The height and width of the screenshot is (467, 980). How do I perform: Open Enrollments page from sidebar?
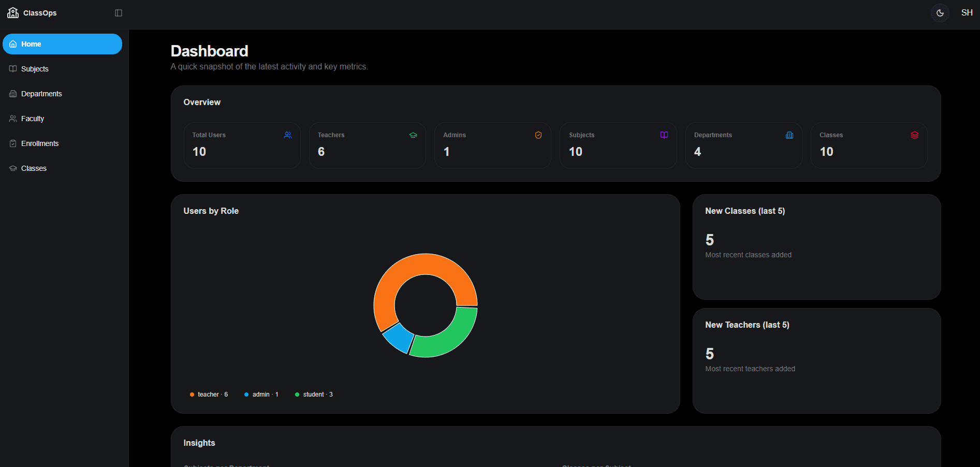(x=62, y=143)
